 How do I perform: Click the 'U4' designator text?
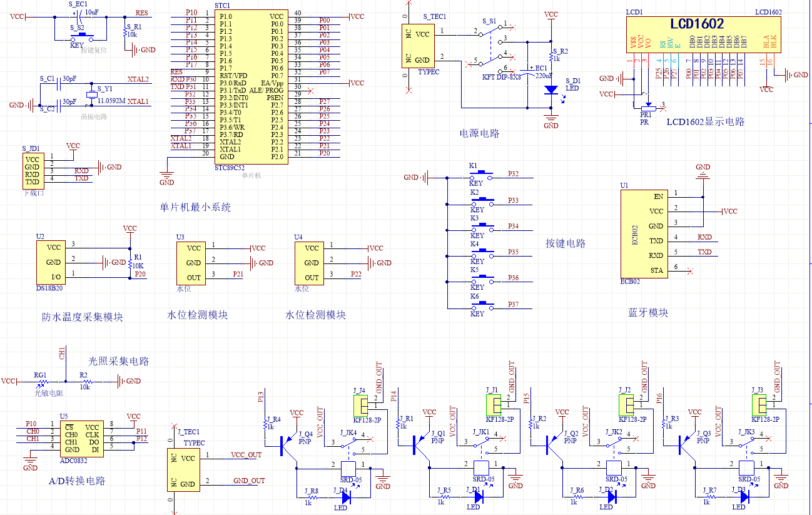298,237
